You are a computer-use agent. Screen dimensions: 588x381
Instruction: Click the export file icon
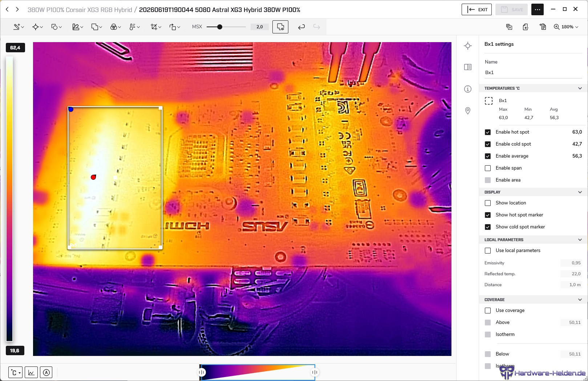click(526, 27)
